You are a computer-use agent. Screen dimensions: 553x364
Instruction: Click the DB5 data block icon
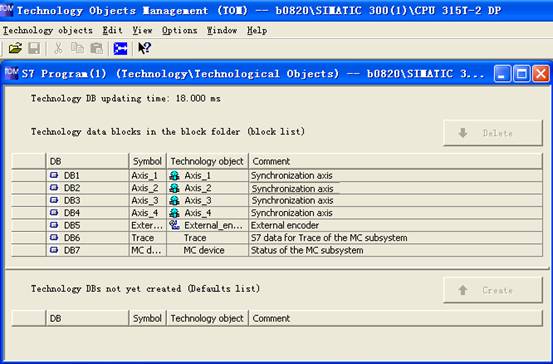[54, 225]
